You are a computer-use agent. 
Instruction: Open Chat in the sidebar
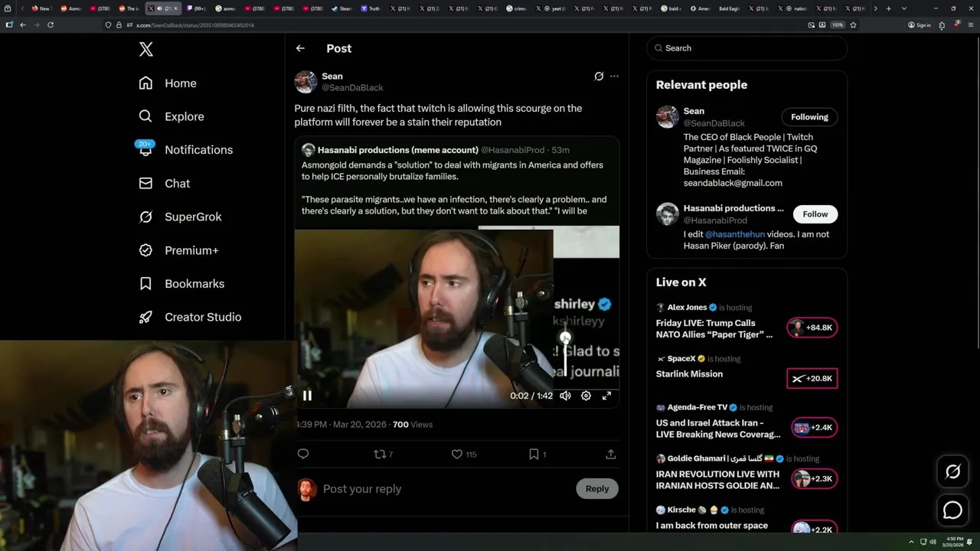[x=164, y=184]
